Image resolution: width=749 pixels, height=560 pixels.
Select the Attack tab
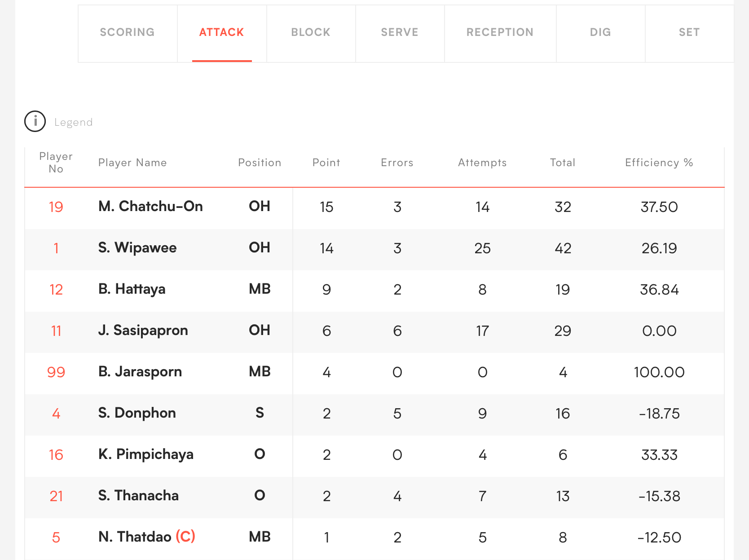coord(221,32)
